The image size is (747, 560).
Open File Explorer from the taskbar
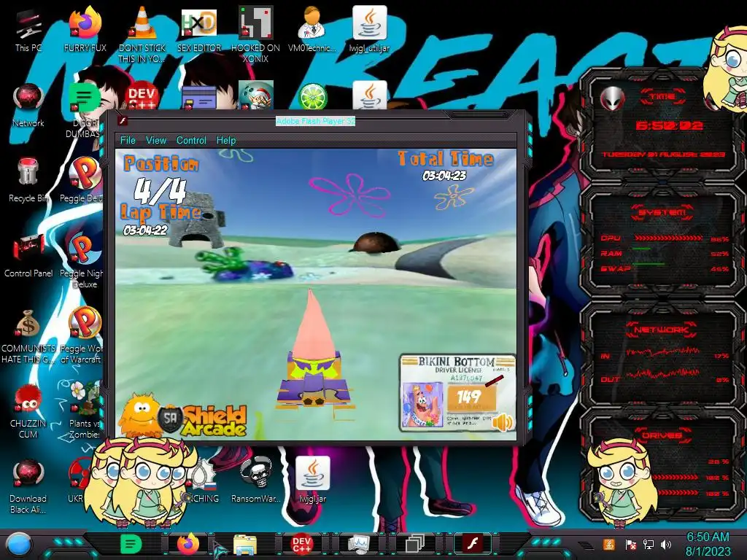click(245, 544)
